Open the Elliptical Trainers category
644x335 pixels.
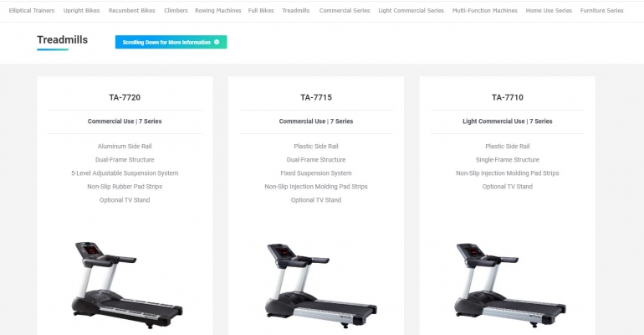pyautogui.click(x=32, y=11)
